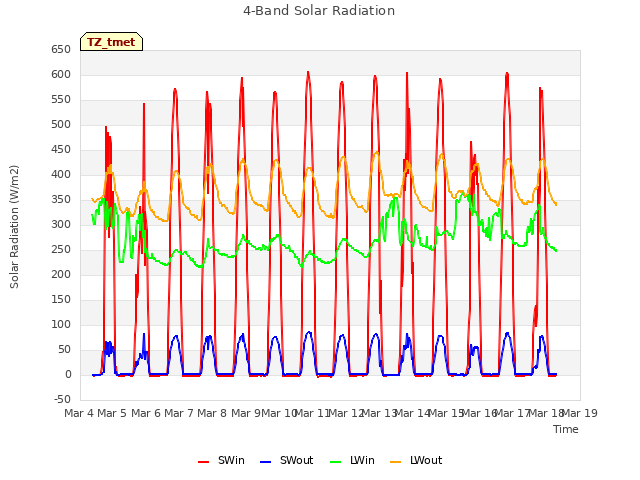Click the Mar 11 SWin peak near 600
The width and height of the screenshot is (640, 480).
pos(308,73)
